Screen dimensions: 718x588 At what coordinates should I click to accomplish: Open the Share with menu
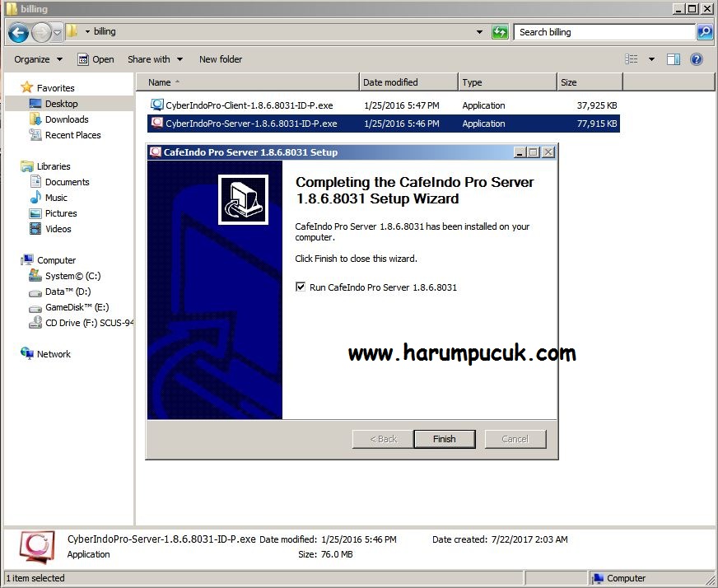(x=149, y=58)
